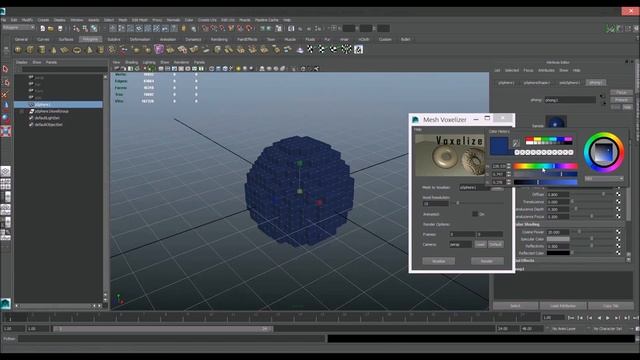
Task: Toggle the Tool Settings visibility icon top right
Action: (x=628, y=28)
